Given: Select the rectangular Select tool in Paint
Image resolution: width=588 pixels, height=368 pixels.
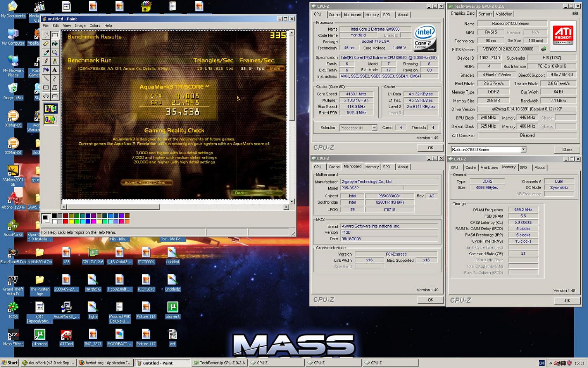Looking at the screenshot, I should (55, 35).
